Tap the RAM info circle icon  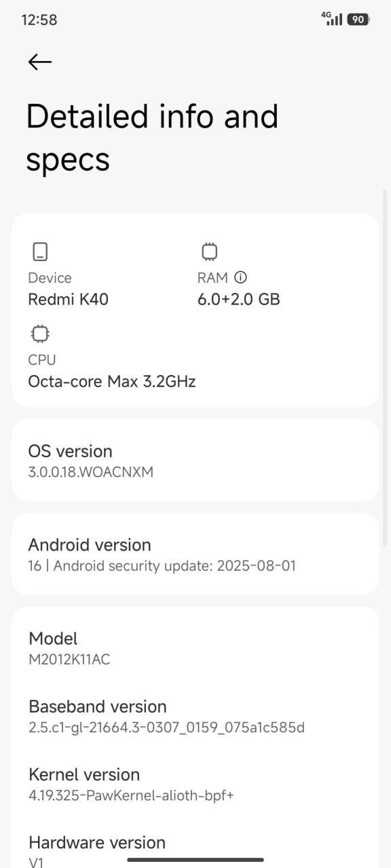point(240,277)
